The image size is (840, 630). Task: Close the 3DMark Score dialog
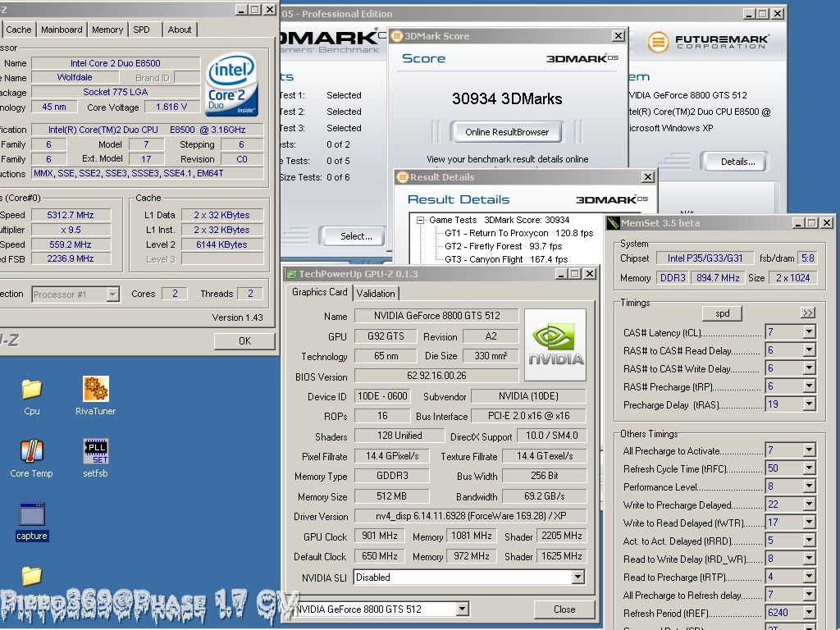[619, 36]
